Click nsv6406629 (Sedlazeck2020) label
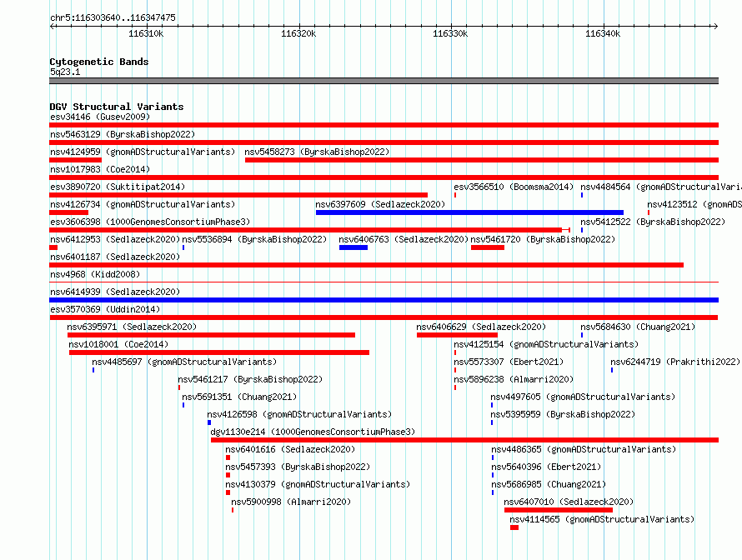This screenshot has width=742, height=560. (481, 327)
